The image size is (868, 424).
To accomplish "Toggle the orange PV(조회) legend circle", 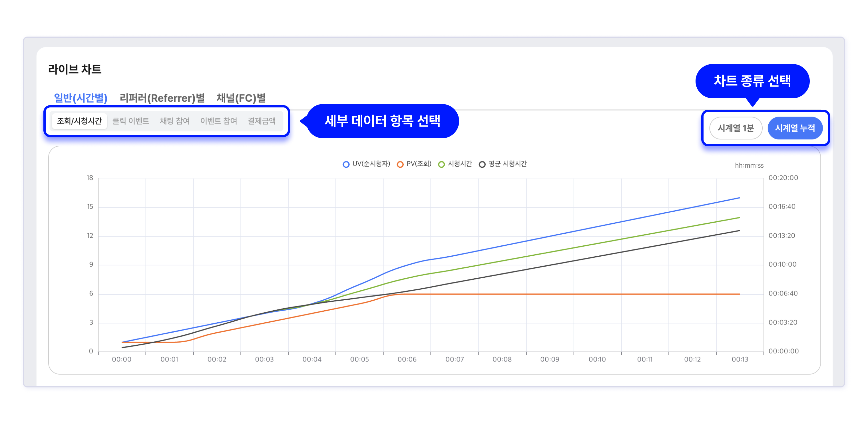I will tap(400, 164).
